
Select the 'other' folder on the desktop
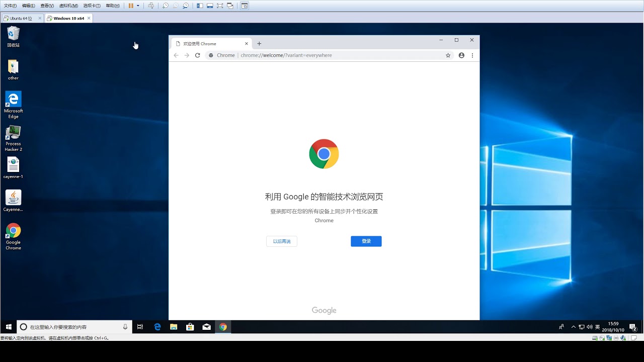click(13, 70)
